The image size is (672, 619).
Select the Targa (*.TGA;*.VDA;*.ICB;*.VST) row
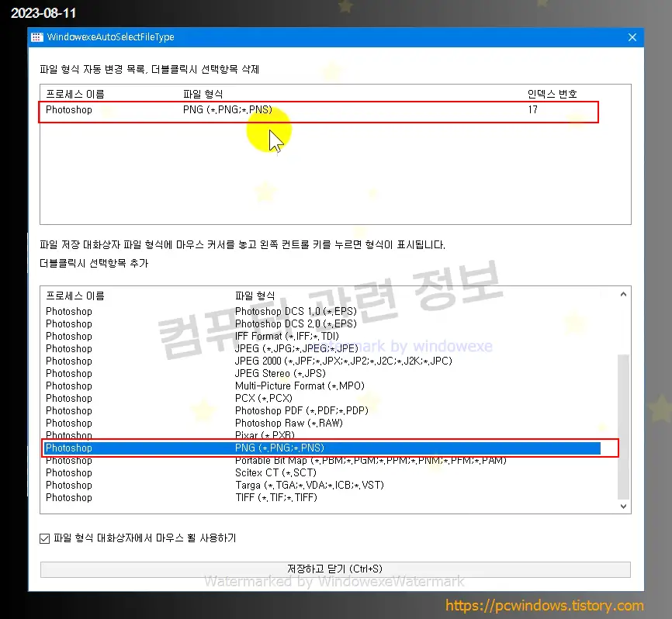pyautogui.click(x=323, y=486)
